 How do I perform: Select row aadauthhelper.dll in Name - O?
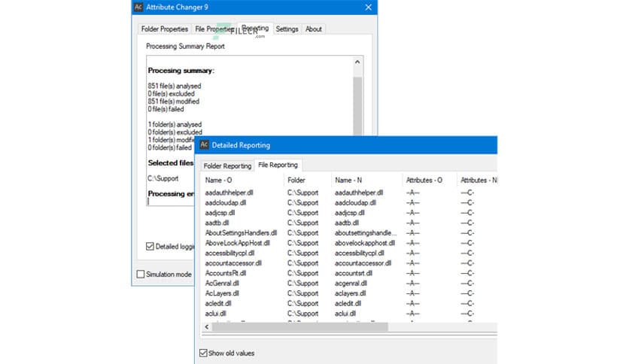click(229, 193)
